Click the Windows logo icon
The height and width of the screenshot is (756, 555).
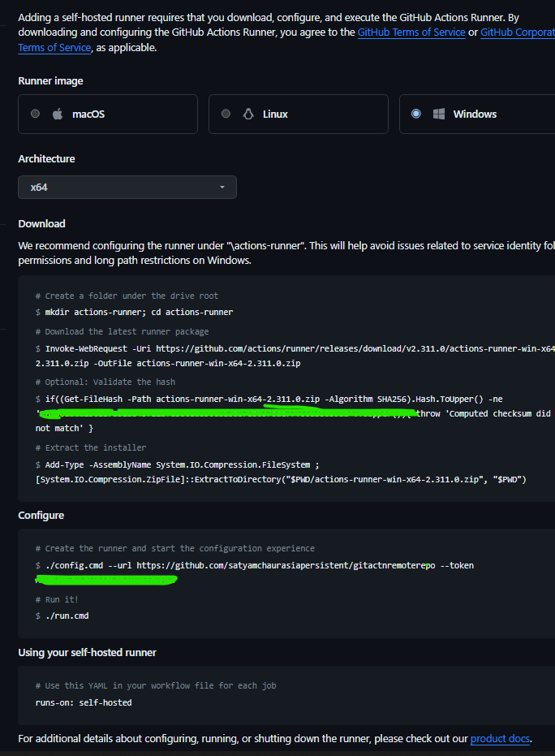tap(439, 114)
